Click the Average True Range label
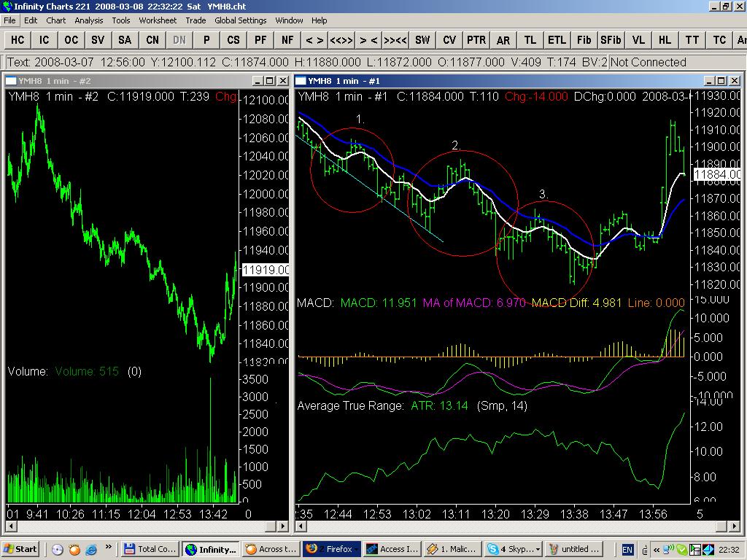The image size is (747, 560). click(350, 405)
